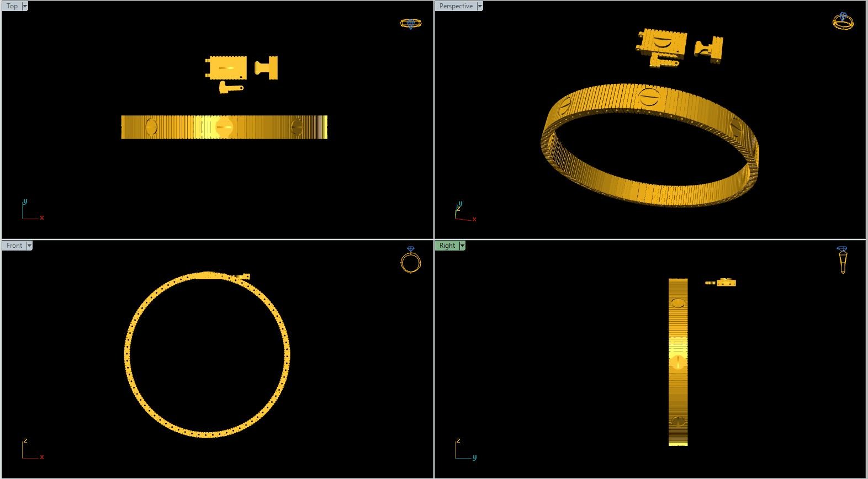Expand the Front viewport dropdown menu
868x479 pixels.
(x=29, y=246)
